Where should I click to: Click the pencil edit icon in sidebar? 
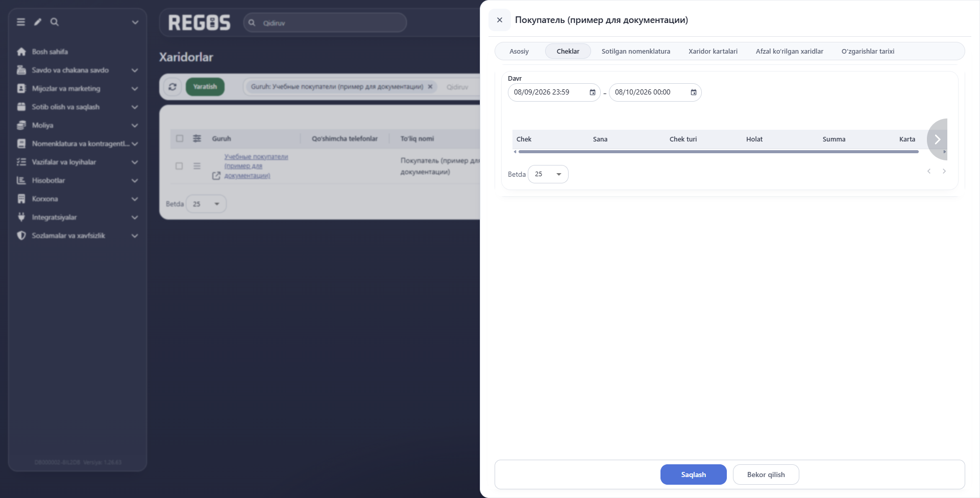click(x=38, y=22)
